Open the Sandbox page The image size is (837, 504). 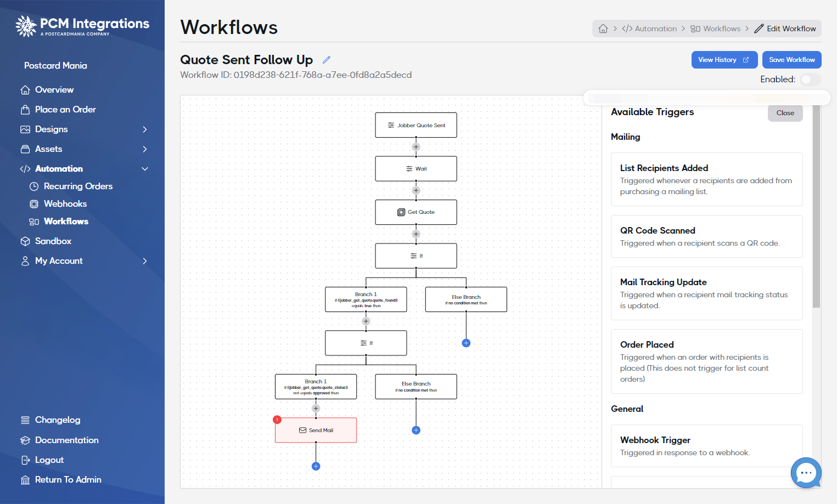coord(53,241)
